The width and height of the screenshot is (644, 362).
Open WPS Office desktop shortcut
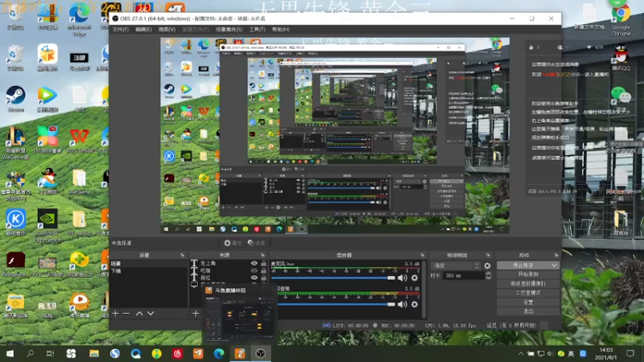point(79,140)
